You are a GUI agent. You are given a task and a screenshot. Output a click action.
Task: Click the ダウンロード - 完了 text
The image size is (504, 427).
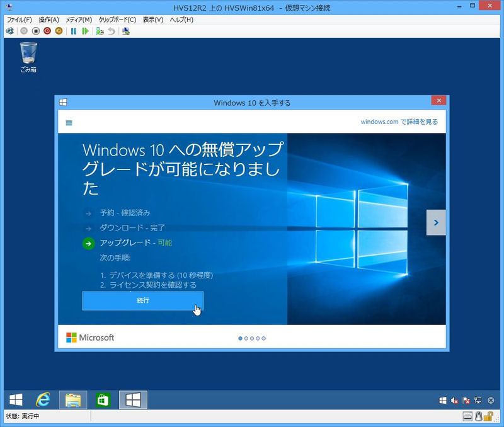click(132, 228)
